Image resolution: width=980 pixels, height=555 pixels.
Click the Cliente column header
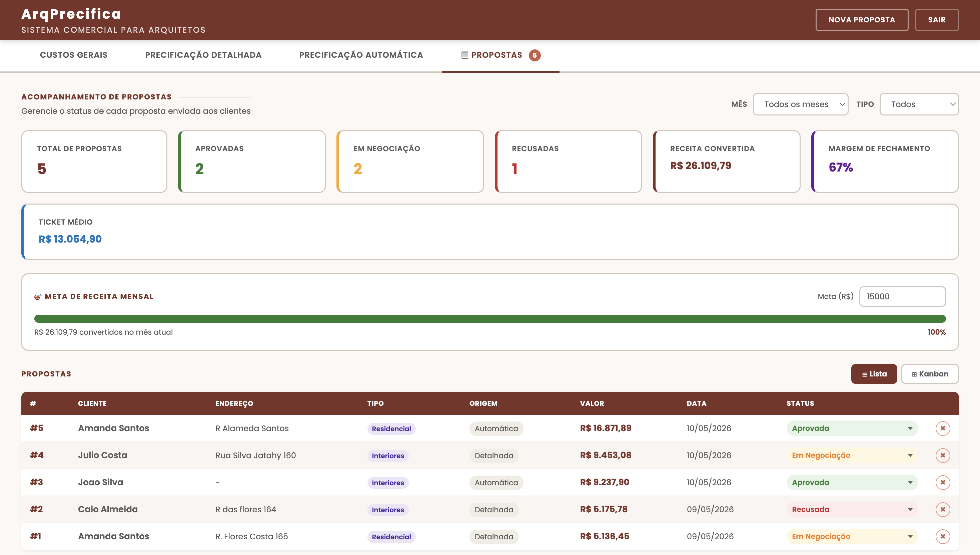[92, 403]
